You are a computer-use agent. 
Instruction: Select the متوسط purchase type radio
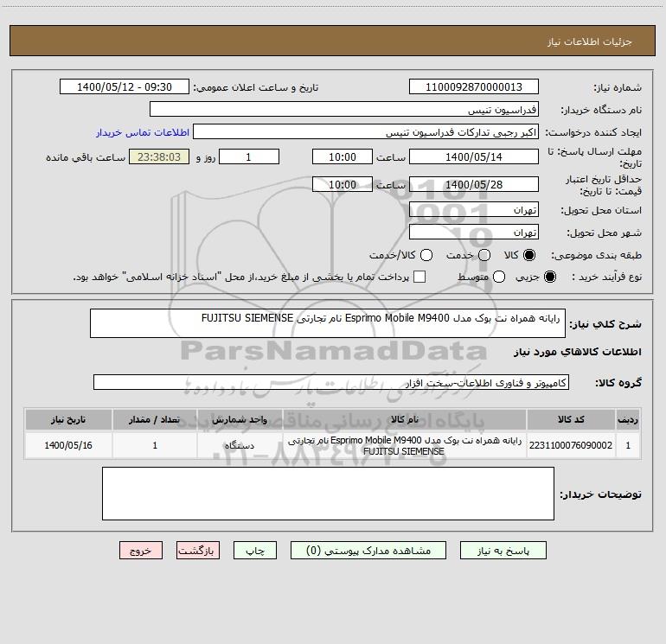[x=499, y=277]
